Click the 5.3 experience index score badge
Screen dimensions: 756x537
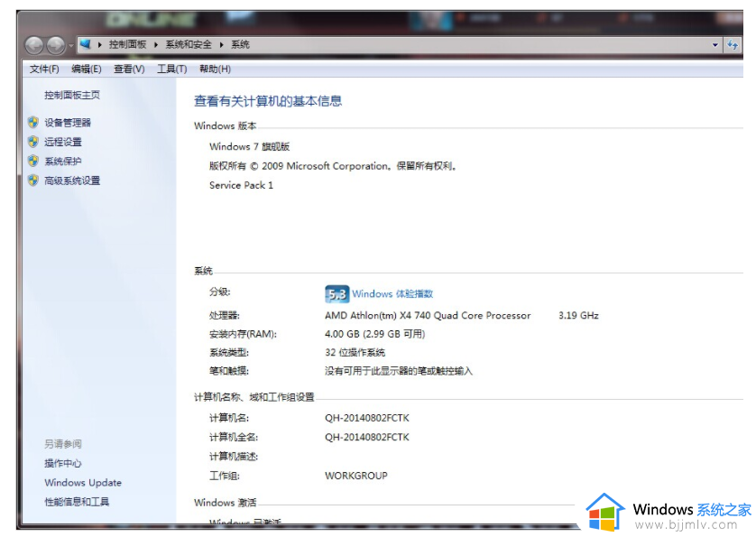337,294
